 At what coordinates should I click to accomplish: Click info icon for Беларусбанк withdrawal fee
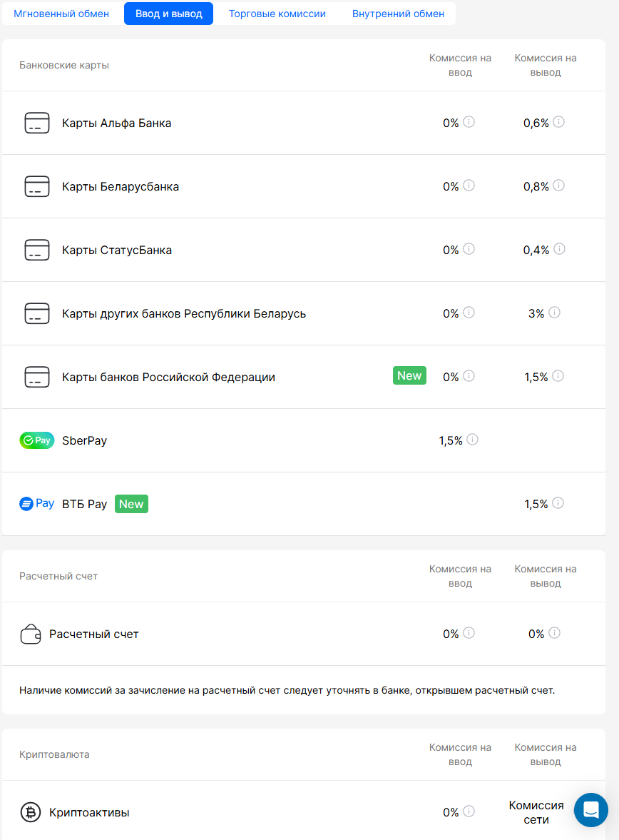[559, 186]
